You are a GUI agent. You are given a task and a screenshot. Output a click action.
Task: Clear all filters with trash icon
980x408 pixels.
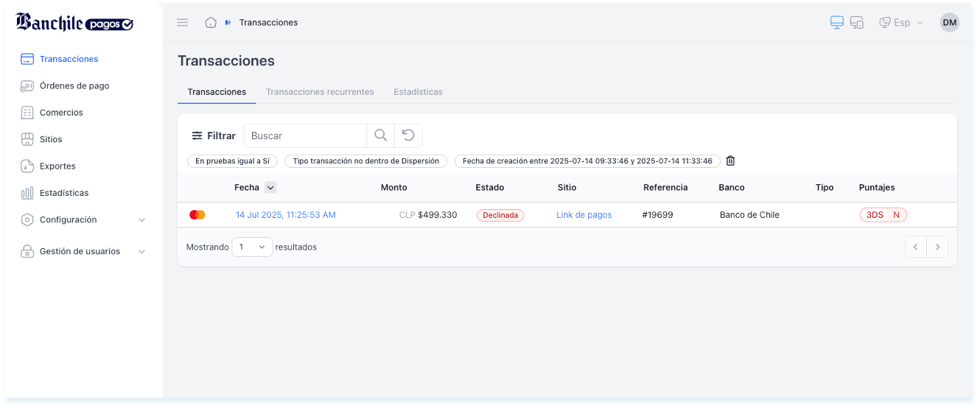730,161
